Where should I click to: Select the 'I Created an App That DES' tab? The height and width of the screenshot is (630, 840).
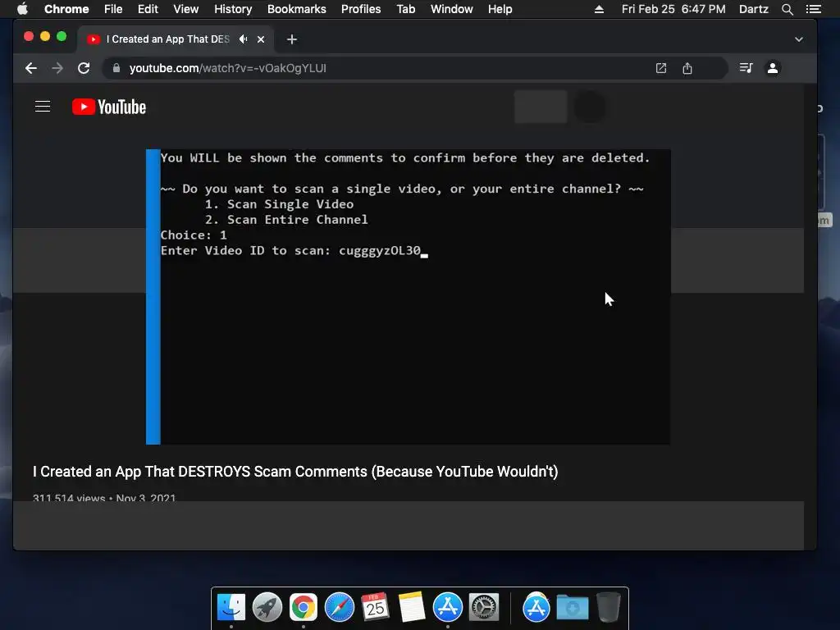167,39
